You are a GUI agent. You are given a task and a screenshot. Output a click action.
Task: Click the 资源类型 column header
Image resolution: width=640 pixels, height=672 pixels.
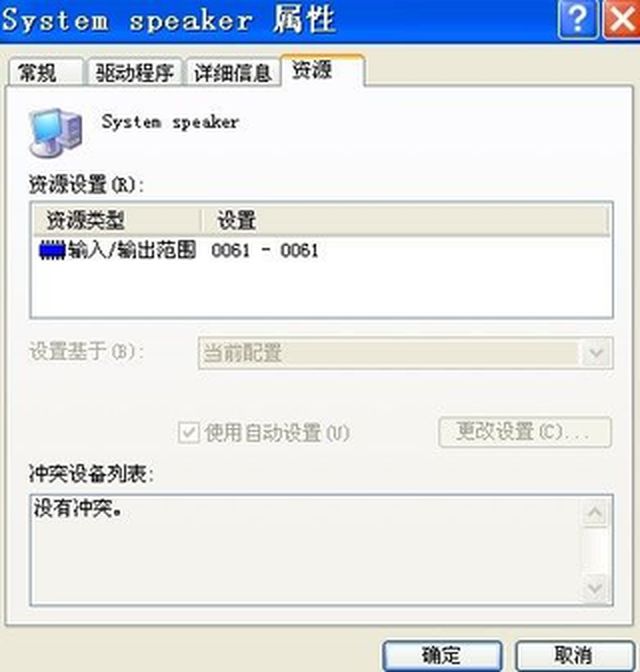[117, 221]
